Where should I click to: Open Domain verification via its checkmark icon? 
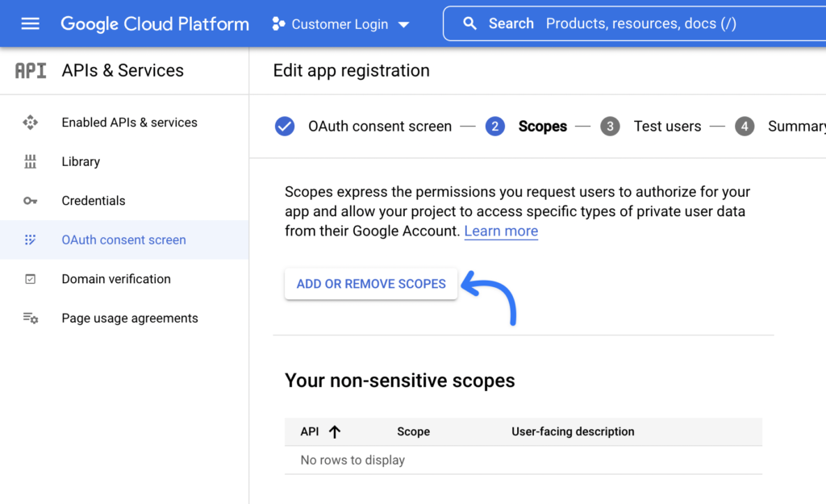coord(30,278)
